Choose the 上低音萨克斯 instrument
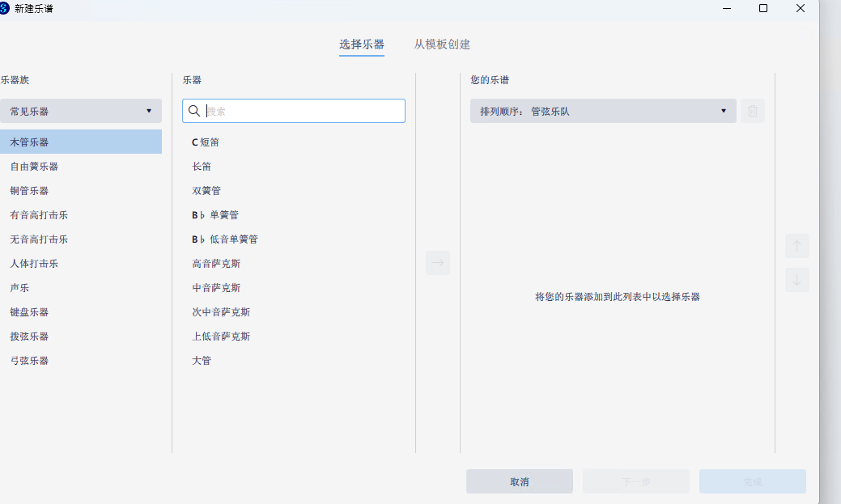The height and width of the screenshot is (504, 841). coord(293,337)
